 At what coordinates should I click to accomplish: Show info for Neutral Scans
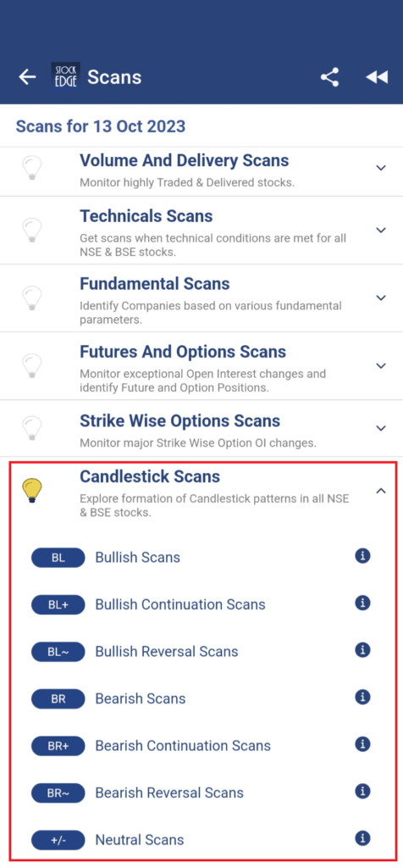point(362,838)
